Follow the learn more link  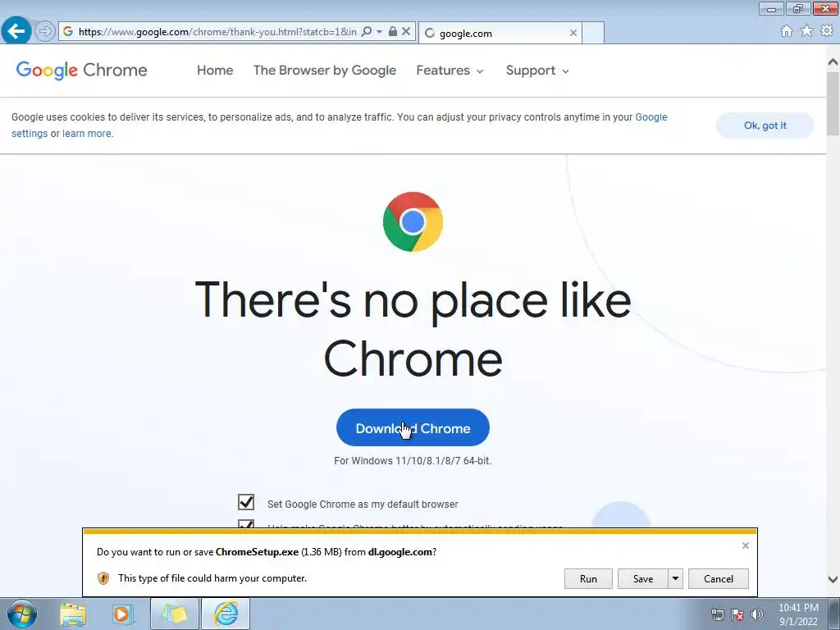(x=87, y=134)
